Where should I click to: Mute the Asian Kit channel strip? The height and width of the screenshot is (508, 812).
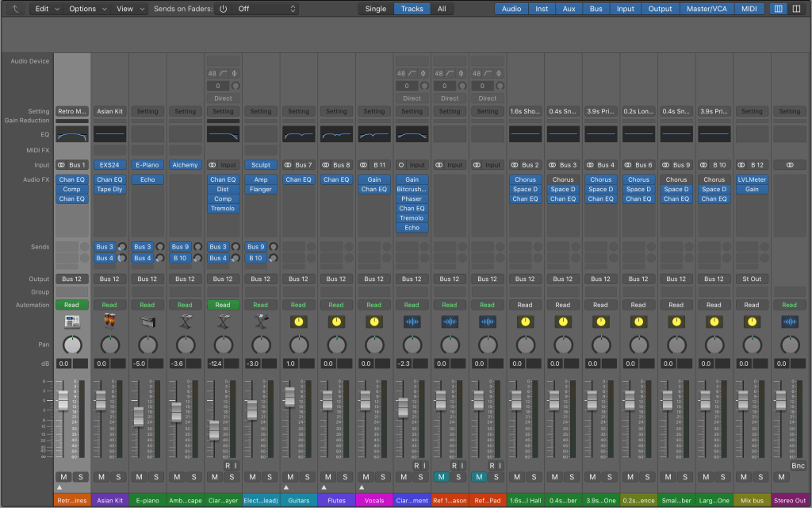101,477
